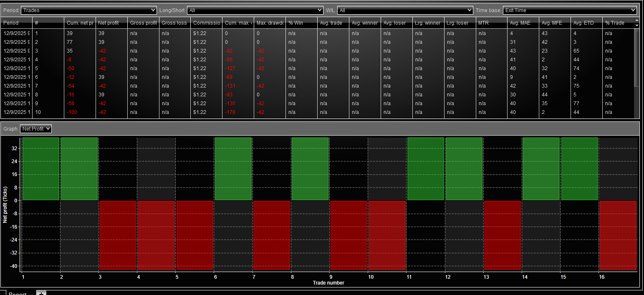Image resolution: width=644 pixels, height=295 pixels.
Task: Click the MTR column header
Action: point(491,23)
